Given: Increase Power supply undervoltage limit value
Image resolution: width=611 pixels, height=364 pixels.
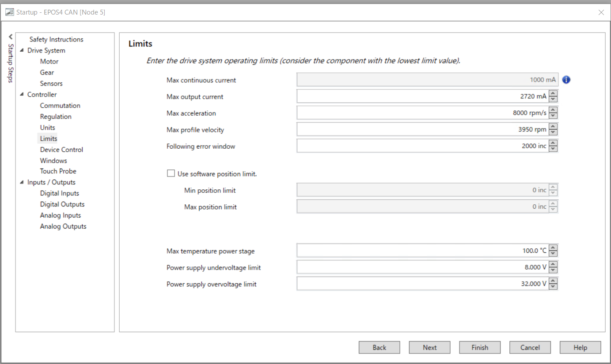Looking at the screenshot, I should (x=553, y=264).
